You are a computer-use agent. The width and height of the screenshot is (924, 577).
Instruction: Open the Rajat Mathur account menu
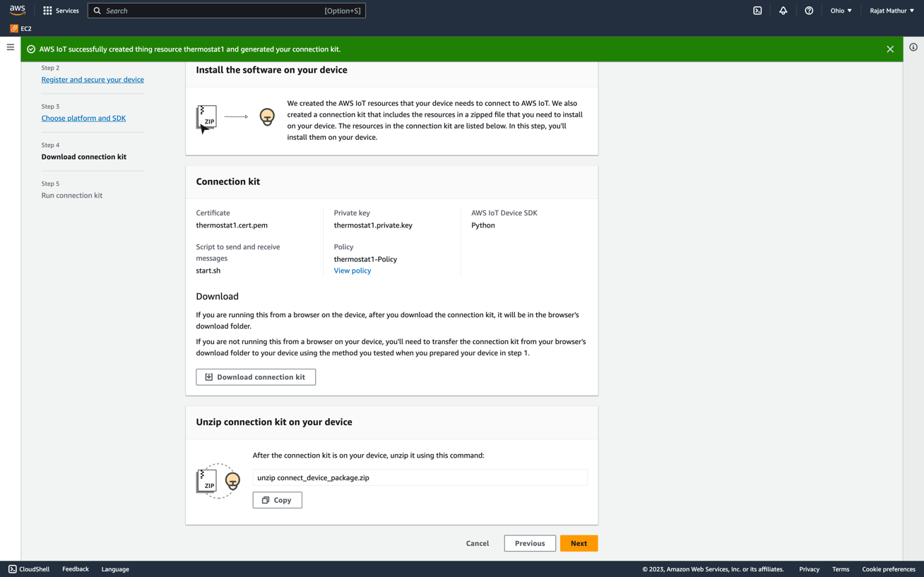(x=892, y=11)
